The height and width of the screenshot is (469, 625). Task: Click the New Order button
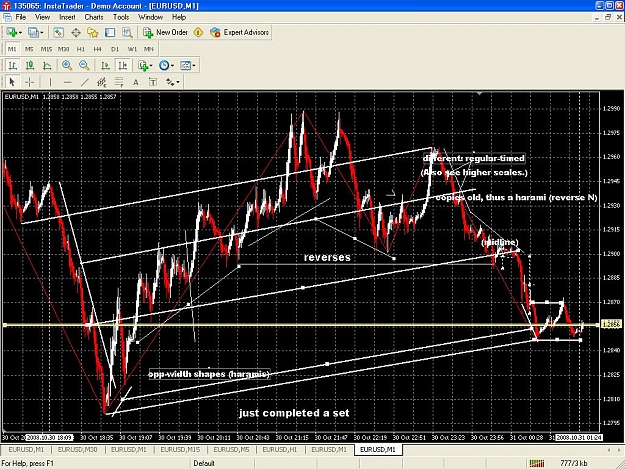[x=166, y=33]
